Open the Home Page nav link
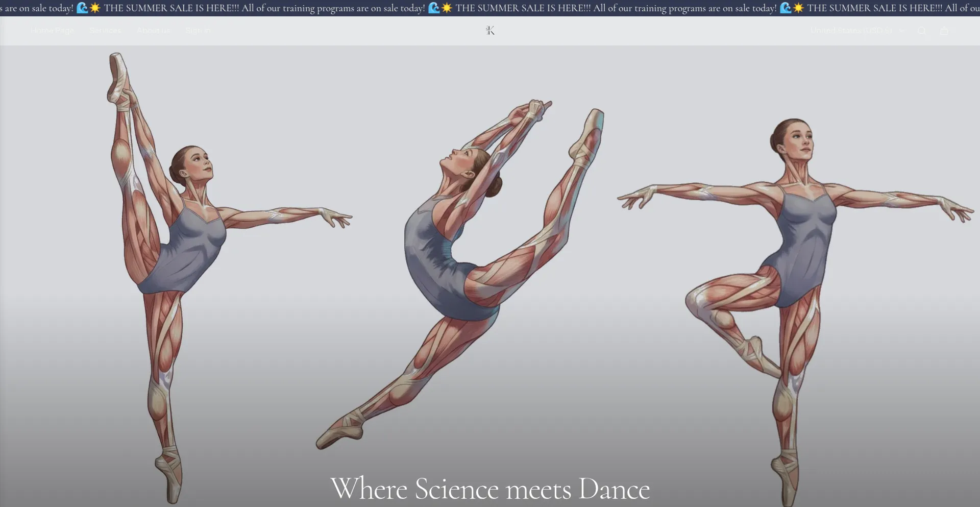980x507 pixels. click(52, 31)
